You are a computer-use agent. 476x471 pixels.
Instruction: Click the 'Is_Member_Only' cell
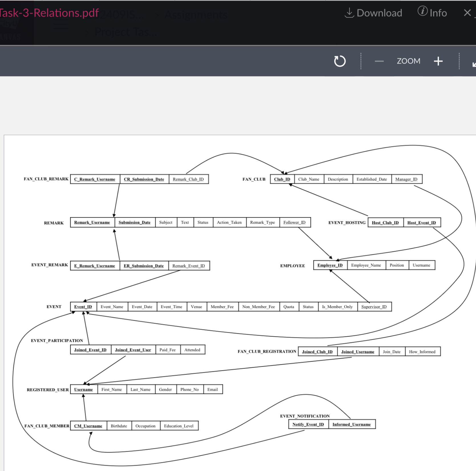click(338, 307)
